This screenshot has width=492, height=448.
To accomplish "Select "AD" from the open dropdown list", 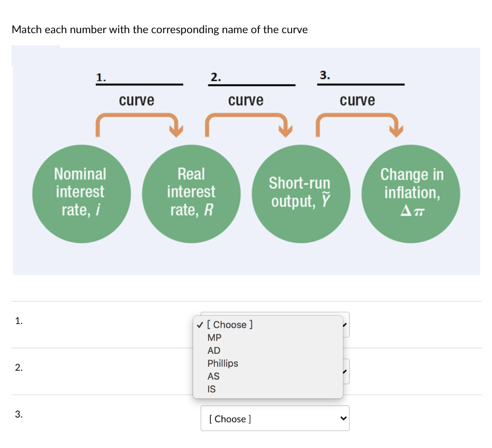I will pos(214,350).
